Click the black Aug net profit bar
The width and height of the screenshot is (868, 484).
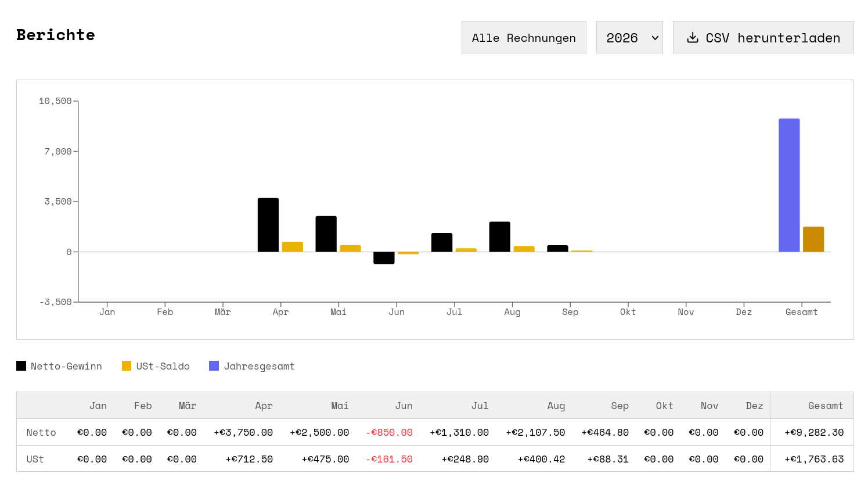(500, 236)
